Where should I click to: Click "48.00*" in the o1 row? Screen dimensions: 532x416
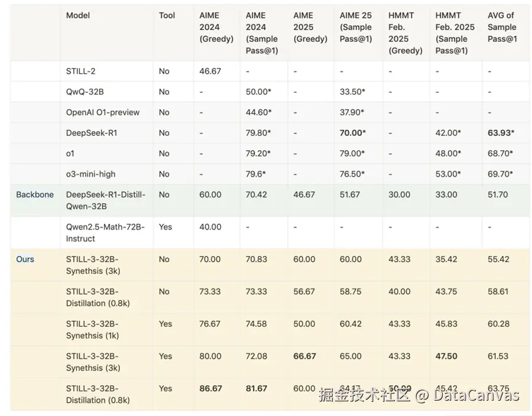coord(448,153)
